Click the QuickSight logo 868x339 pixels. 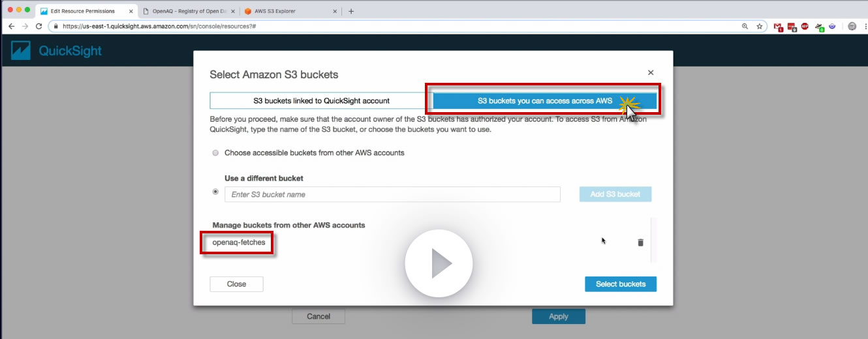(57, 51)
